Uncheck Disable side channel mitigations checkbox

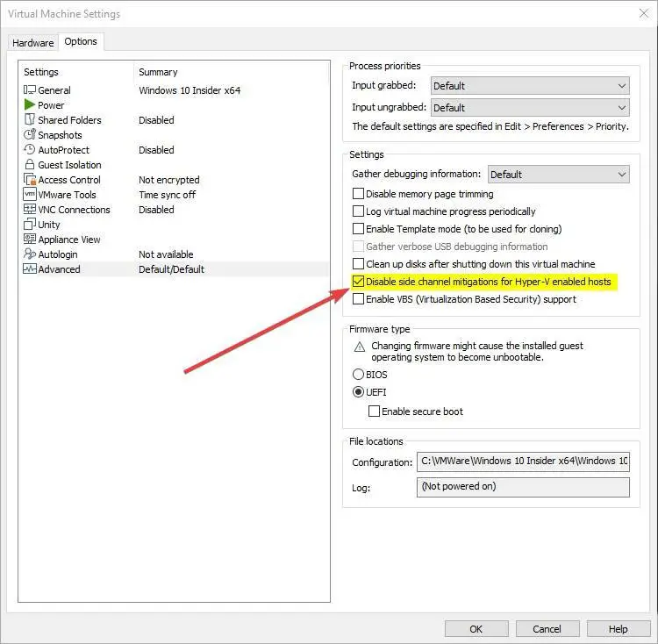[x=358, y=281]
